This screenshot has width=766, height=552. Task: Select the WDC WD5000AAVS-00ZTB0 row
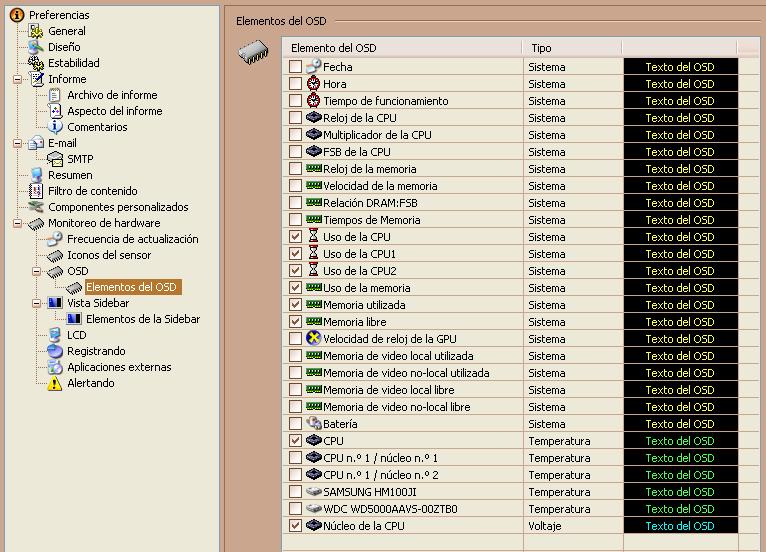[x=390, y=509]
